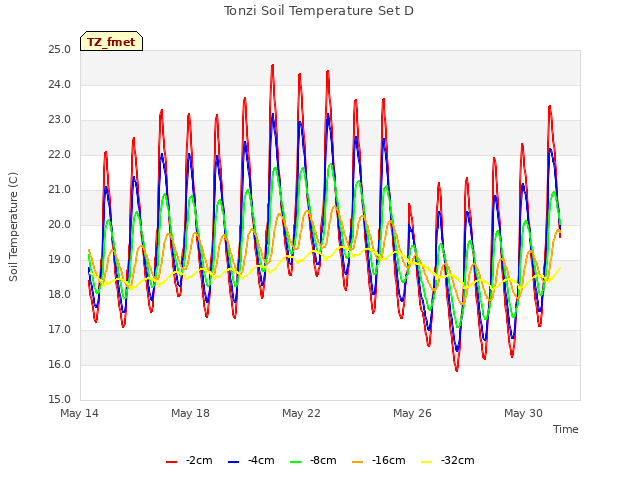Click the Soil Temperature (C) y-axis title
The width and height of the screenshot is (640, 480).
13,227
